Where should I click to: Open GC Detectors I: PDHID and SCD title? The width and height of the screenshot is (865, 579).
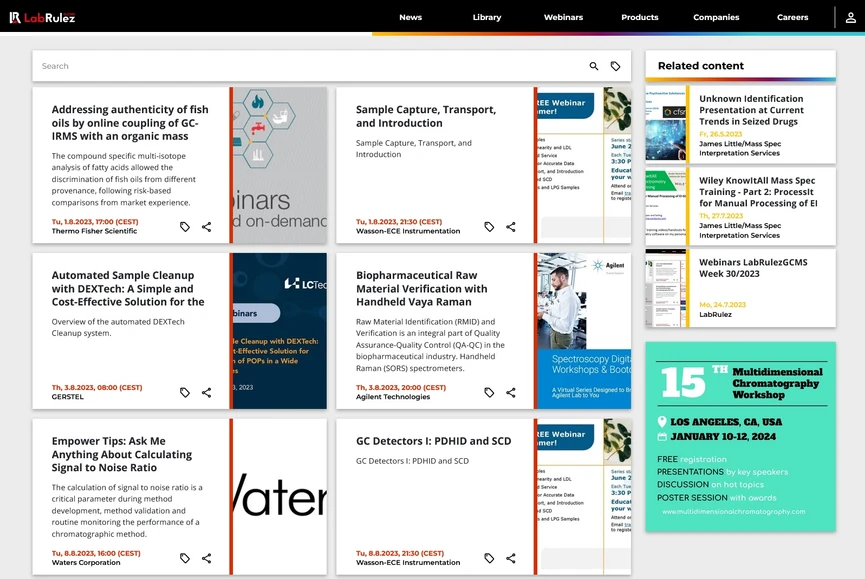pyautogui.click(x=434, y=441)
